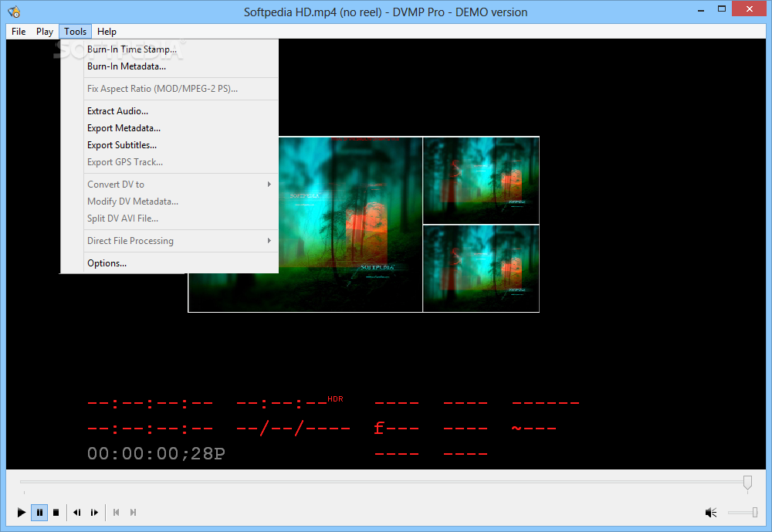Select Export Subtitles... entry
Screen dimensions: 772x532
click(169, 145)
